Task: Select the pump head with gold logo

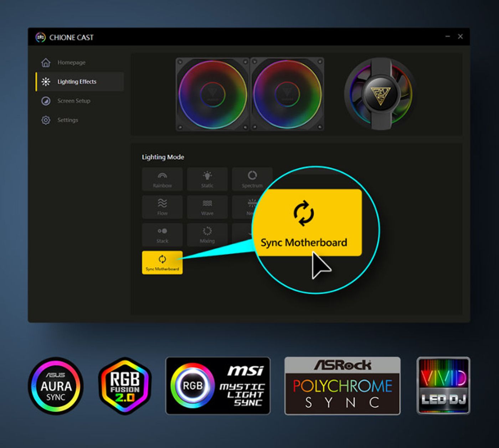Action: (380, 94)
